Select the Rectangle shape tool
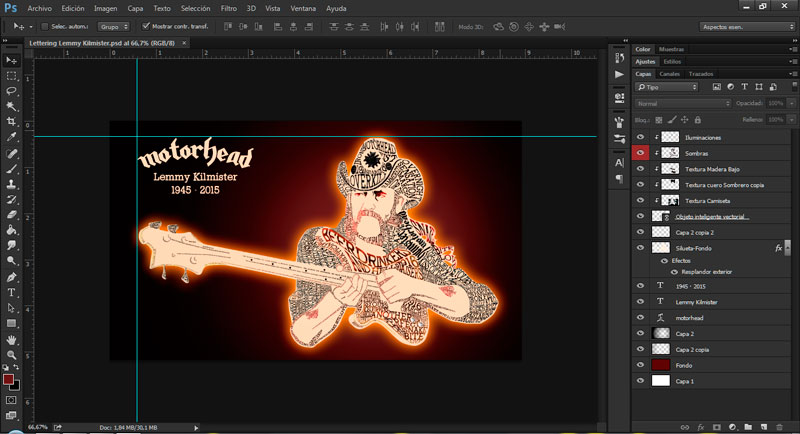 11,323
